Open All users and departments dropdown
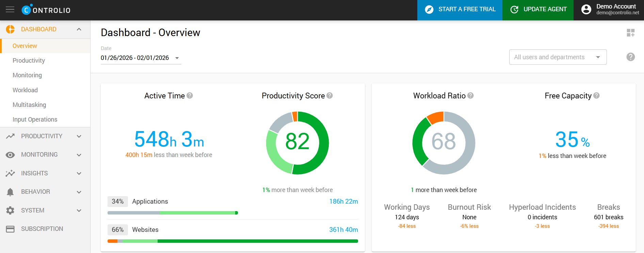644x253 pixels. 558,57
